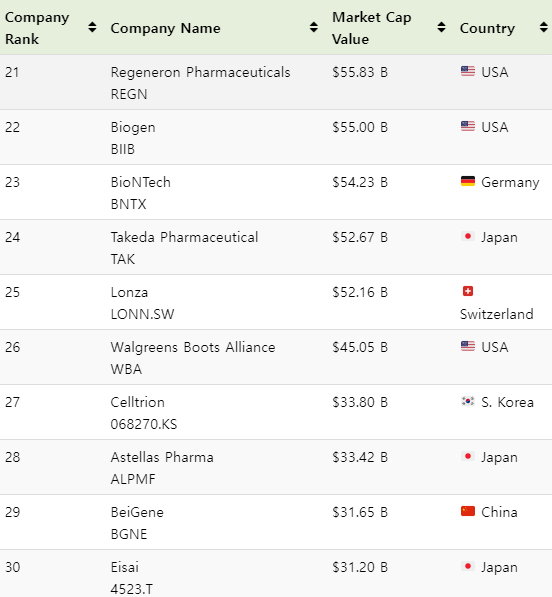Click Country column sort arrows

544,27
